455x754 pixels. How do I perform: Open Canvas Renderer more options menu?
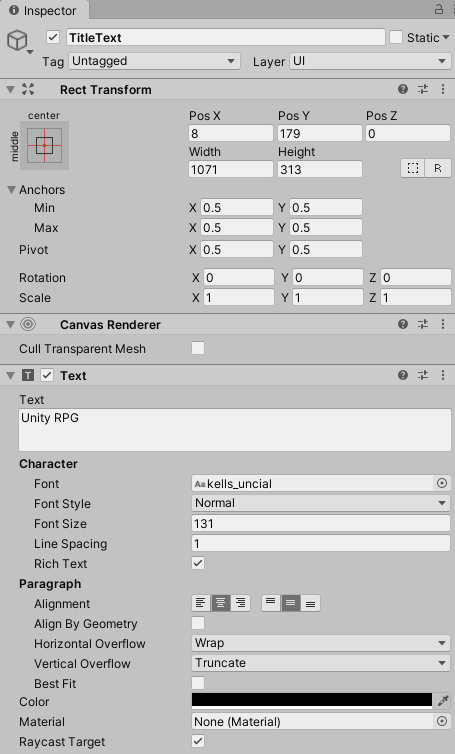pos(443,324)
